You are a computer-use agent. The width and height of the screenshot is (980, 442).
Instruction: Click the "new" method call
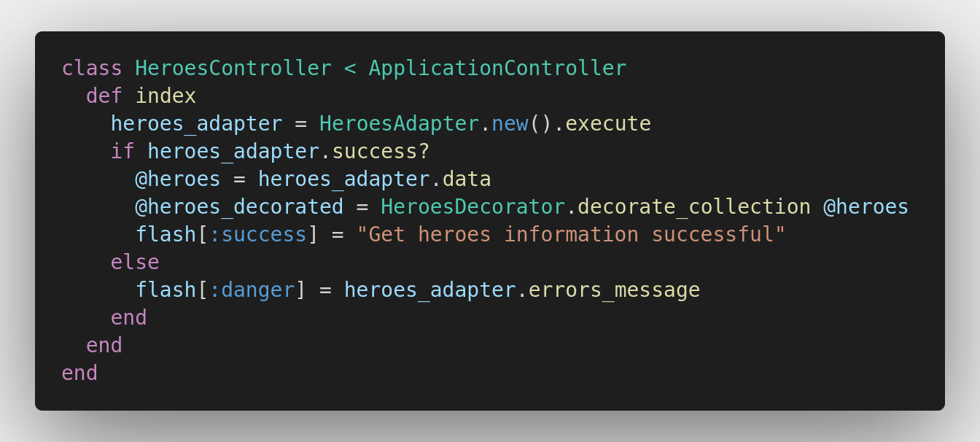510,124
